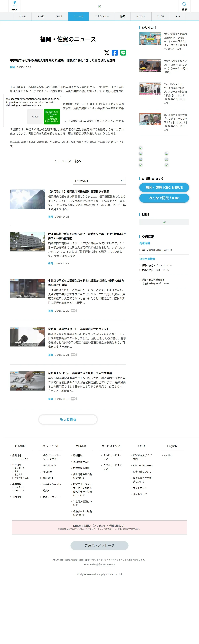This screenshot has height=644, width=199.
Task: Open thumbnail of 電動キックボード article
Action: 27,242
